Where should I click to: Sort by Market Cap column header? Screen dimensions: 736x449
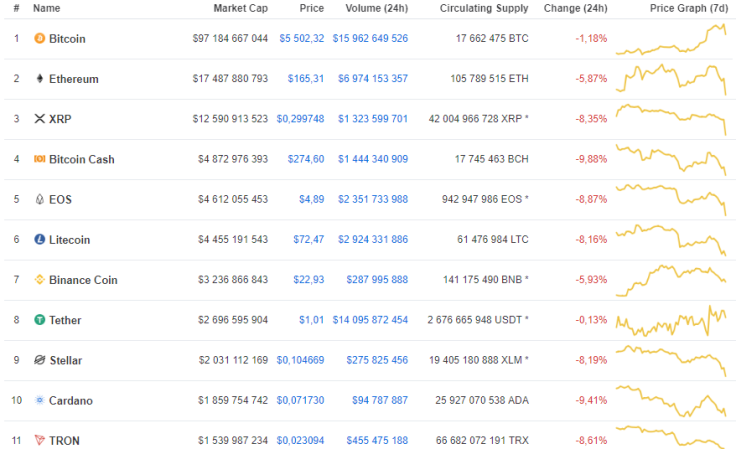(240, 8)
